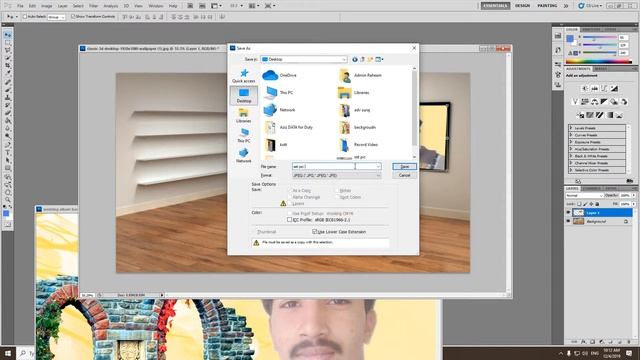Image resolution: width=640 pixels, height=360 pixels.
Task: Click the foreground color in the toolbox
Action: pos(6,213)
